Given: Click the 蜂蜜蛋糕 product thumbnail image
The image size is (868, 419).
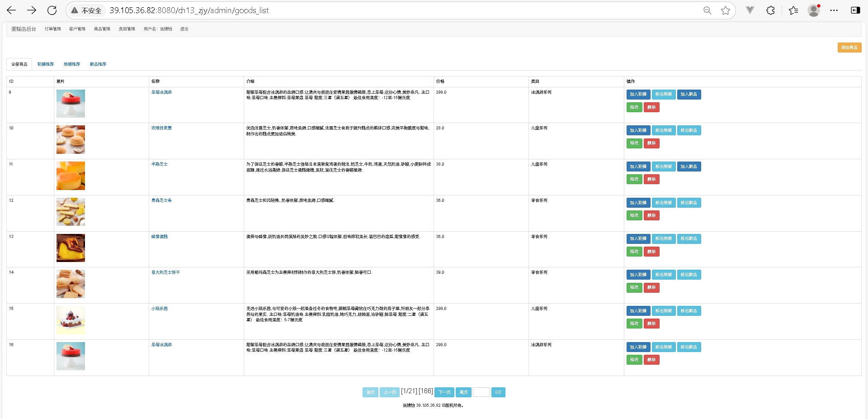Looking at the screenshot, I should [71, 248].
